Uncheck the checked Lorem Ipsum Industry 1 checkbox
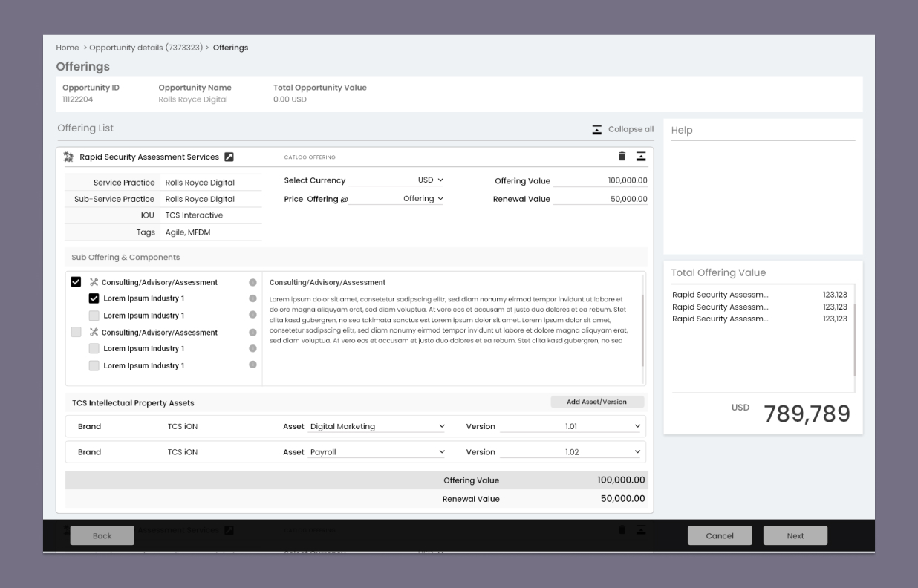Image resolution: width=918 pixels, height=588 pixels. (94, 298)
